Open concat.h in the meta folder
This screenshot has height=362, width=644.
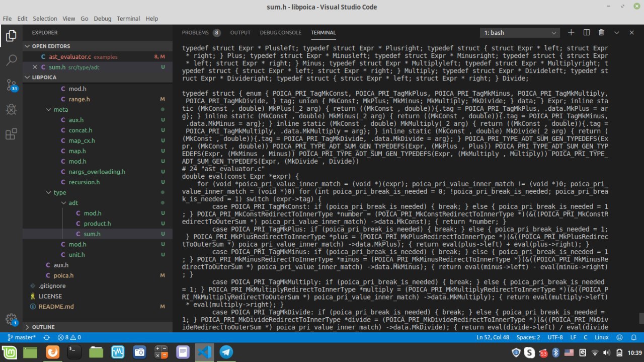point(97,130)
